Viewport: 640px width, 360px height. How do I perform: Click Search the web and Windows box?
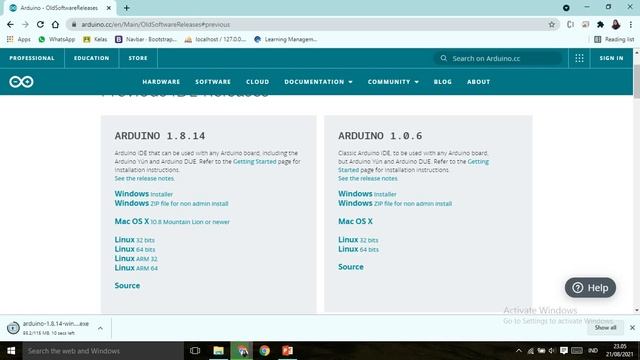coord(103,351)
